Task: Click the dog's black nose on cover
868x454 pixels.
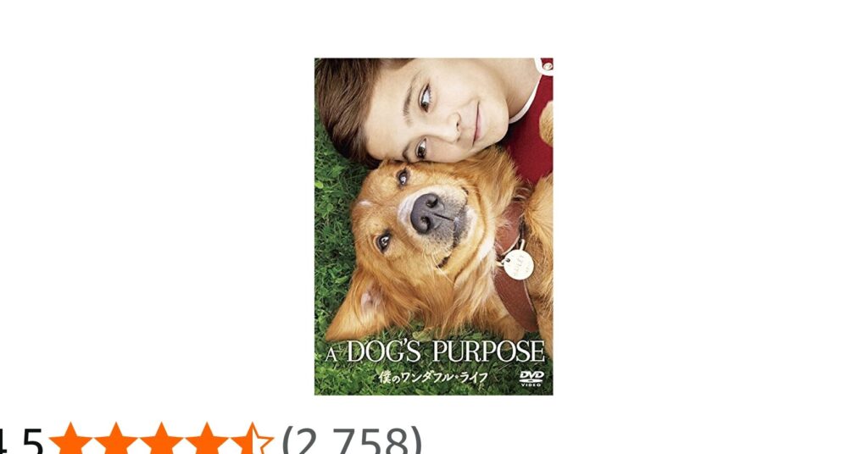Action: click(429, 213)
